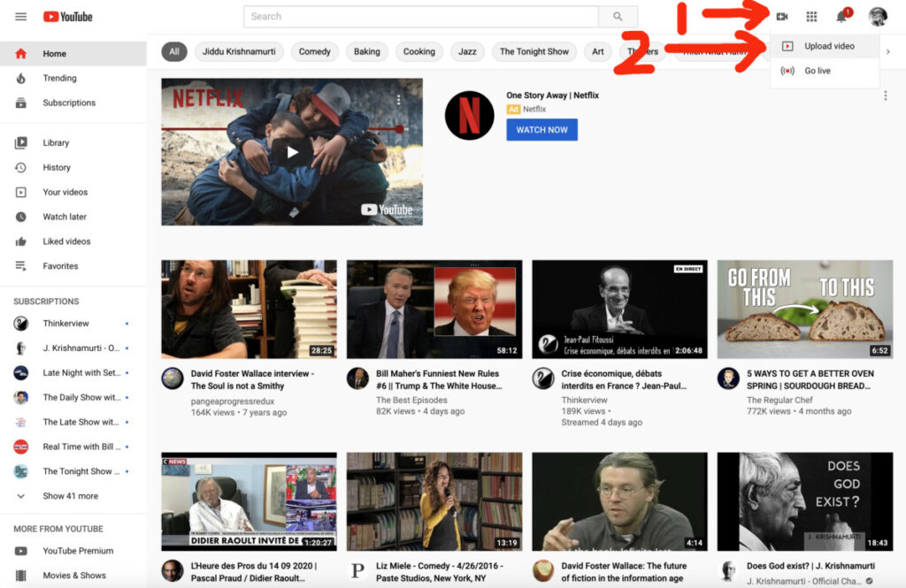Open One Story Away | Netflix title

coord(552,95)
